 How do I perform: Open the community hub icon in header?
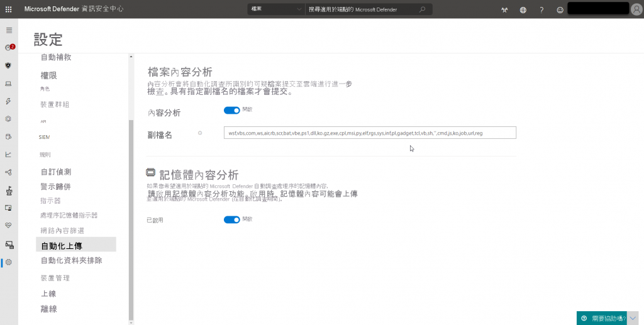(504, 10)
